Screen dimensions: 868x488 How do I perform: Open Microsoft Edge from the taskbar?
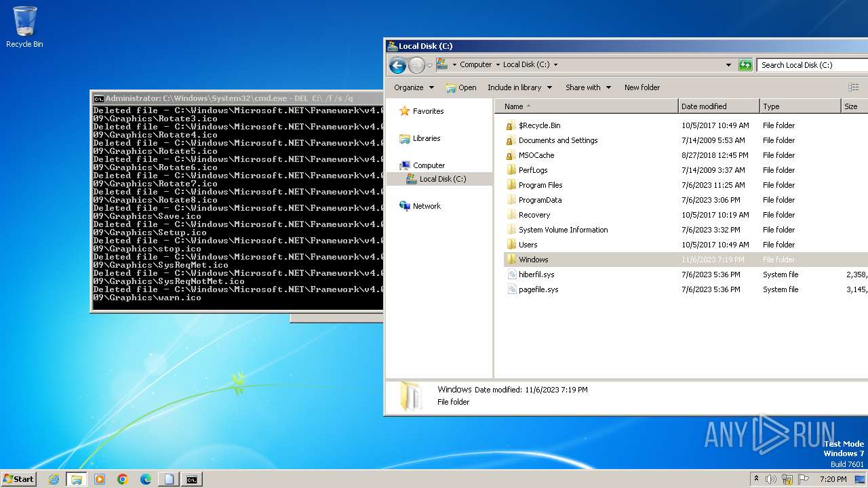(x=146, y=479)
